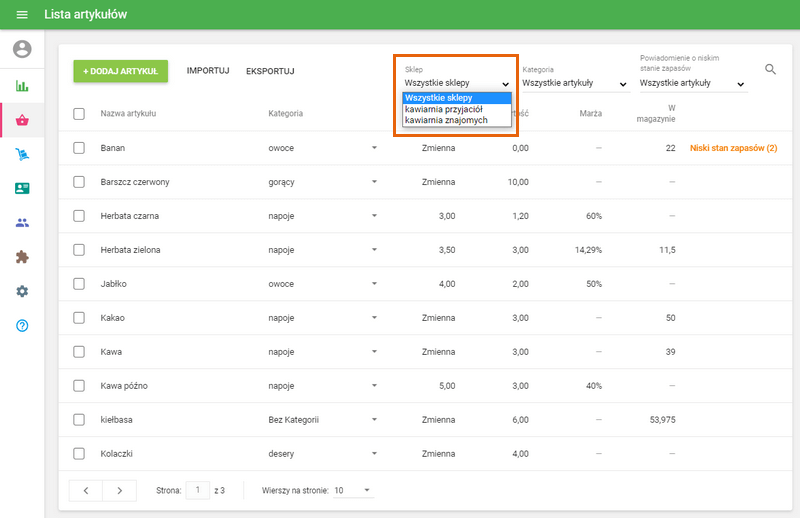Viewport: 800px width, 518px height.
Task: Choose 'kawiarnia znajomych' from store list
Action: click(x=446, y=120)
